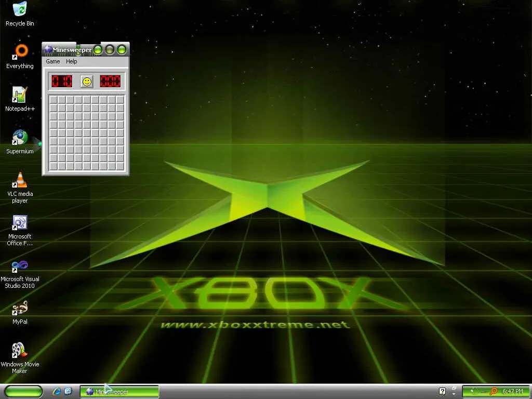
Task: Open the Start menu
Action: (23, 392)
